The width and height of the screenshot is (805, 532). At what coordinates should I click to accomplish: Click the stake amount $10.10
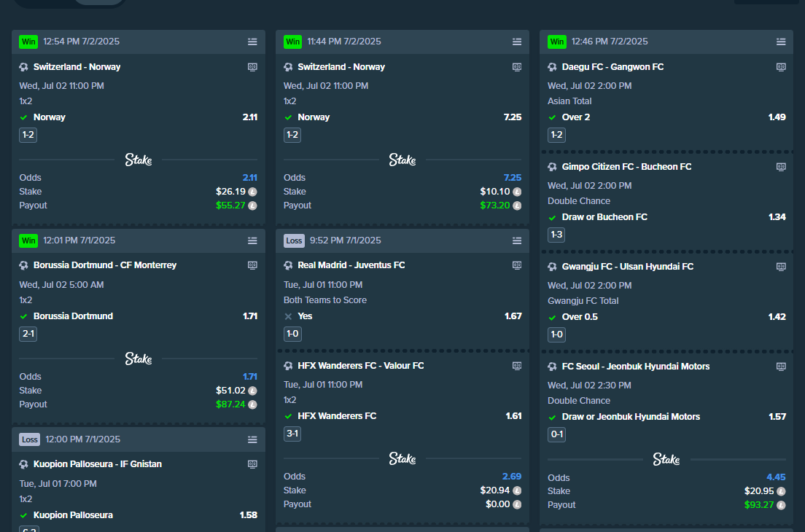click(495, 192)
